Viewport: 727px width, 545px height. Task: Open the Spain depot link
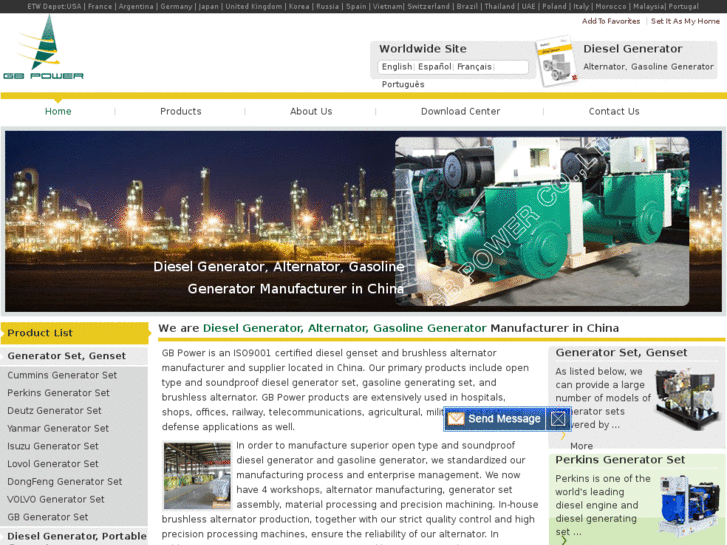(356, 6)
